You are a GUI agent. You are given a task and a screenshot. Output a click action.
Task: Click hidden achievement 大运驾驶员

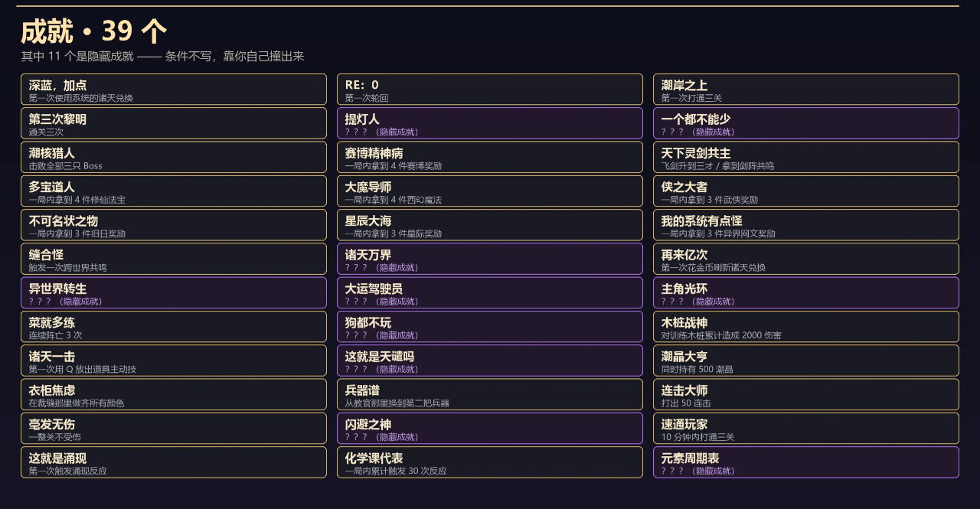(x=490, y=292)
